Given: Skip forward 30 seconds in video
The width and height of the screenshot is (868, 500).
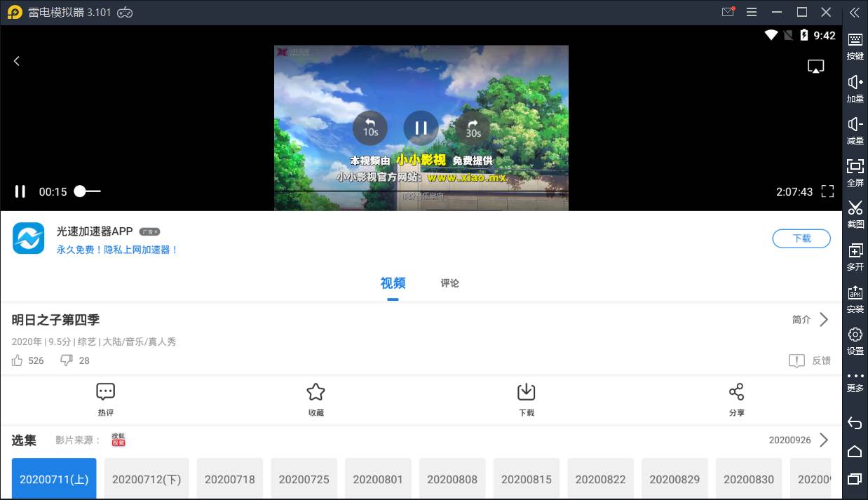Looking at the screenshot, I should (473, 128).
